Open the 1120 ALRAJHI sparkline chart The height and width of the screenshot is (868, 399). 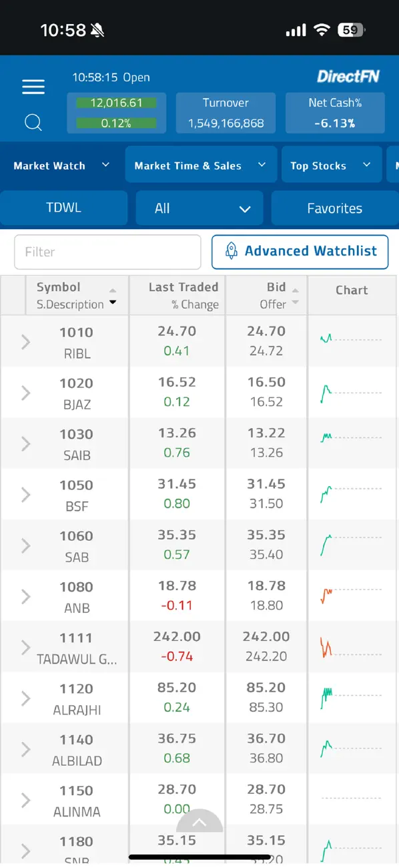[352, 698]
